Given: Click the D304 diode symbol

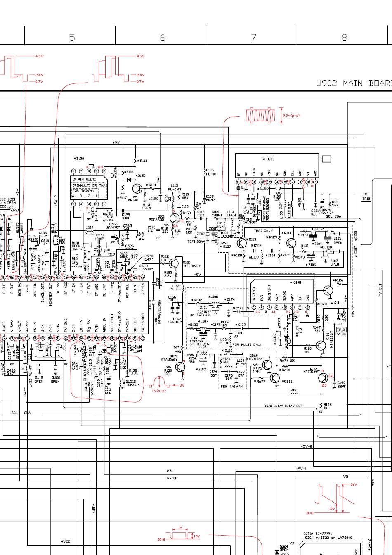Looking at the screenshot, I should click(276, 553).
